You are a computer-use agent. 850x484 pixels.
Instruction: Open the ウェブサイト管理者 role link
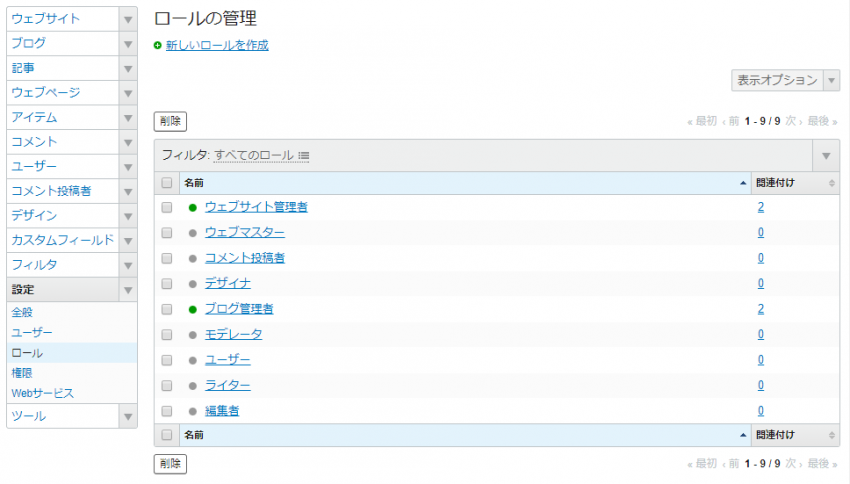point(256,207)
